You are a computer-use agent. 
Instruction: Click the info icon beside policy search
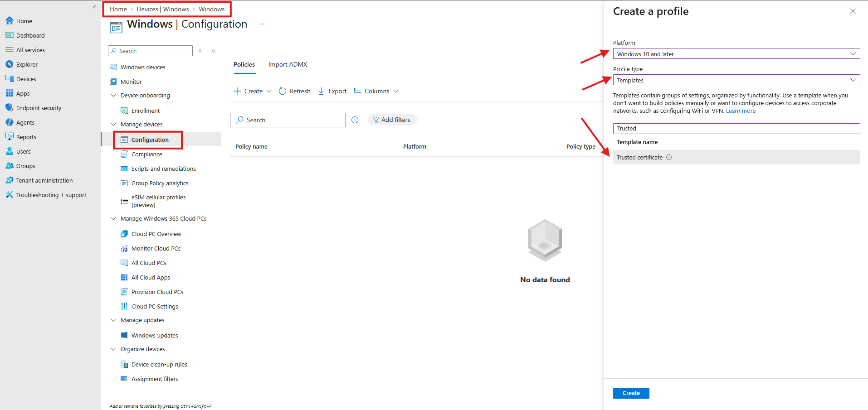click(355, 120)
